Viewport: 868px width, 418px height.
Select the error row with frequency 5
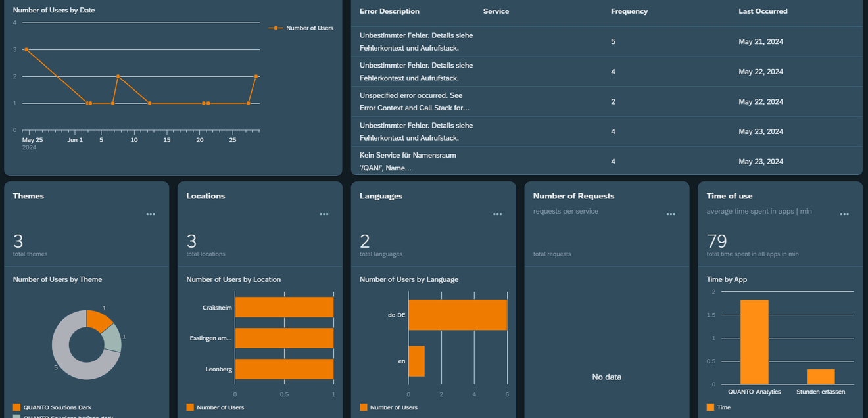coord(607,41)
